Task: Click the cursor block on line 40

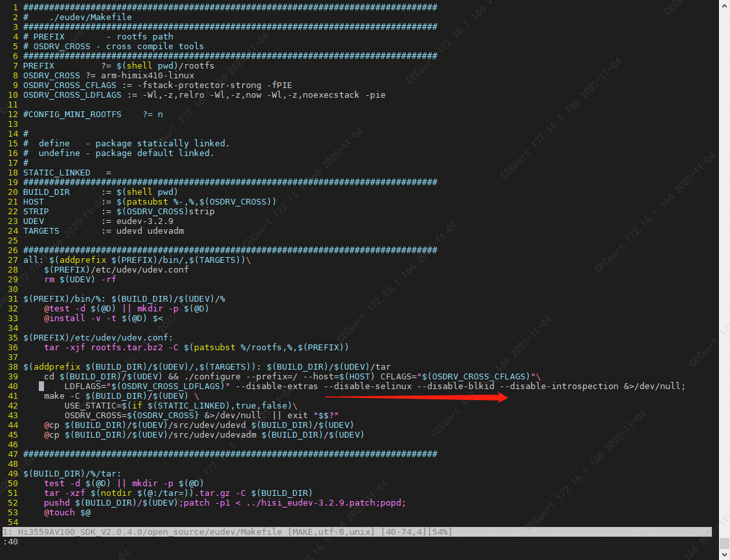Action: coord(41,386)
